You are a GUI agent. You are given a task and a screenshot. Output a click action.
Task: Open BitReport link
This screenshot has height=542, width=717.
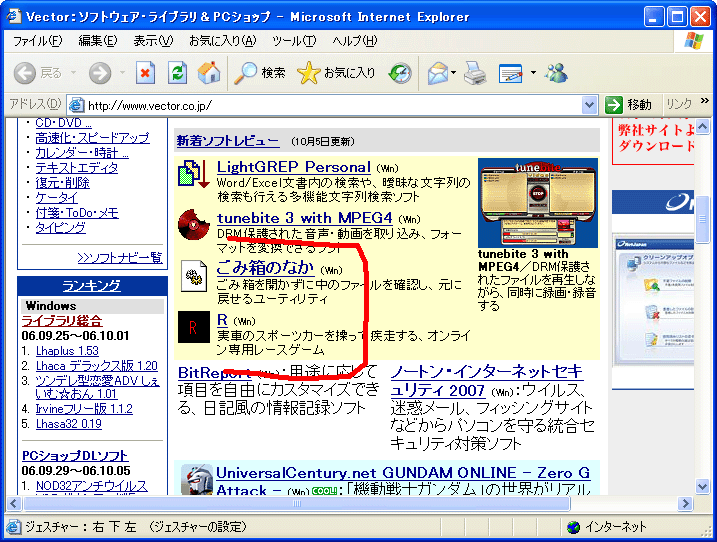[x=214, y=373]
